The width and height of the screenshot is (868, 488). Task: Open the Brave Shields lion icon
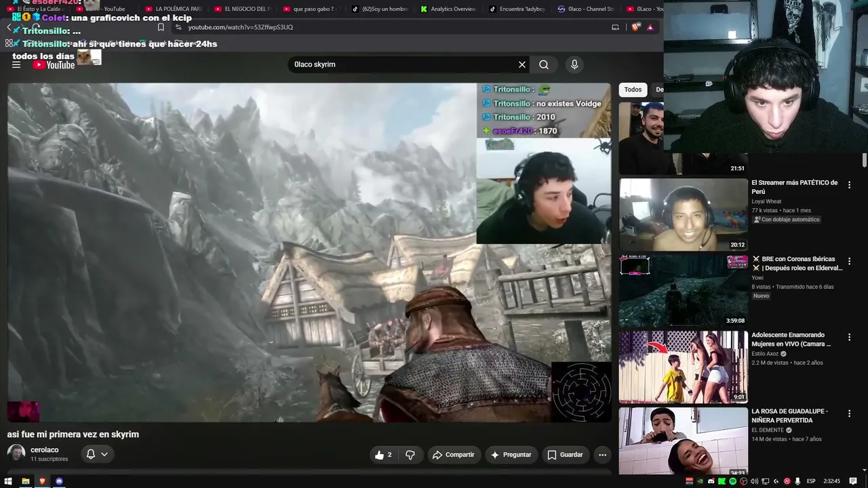(x=635, y=27)
